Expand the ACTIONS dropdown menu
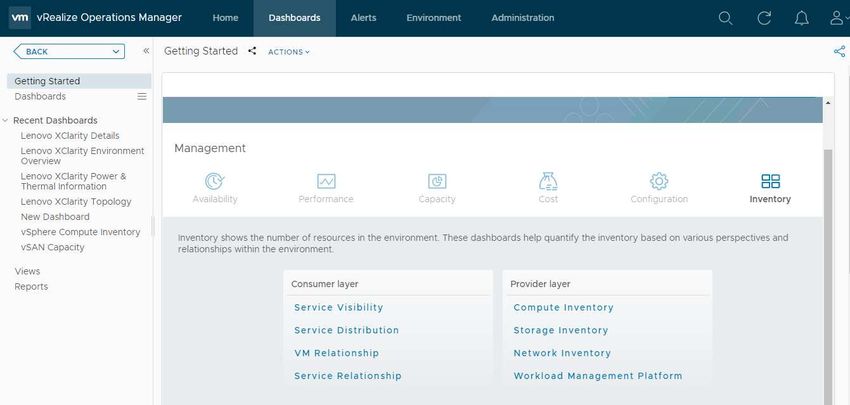 [x=289, y=52]
